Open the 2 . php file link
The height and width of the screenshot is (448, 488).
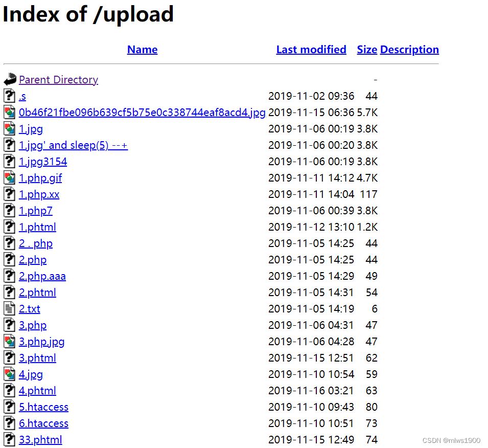36,243
